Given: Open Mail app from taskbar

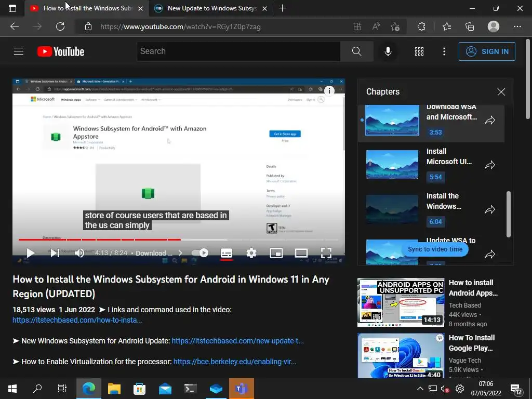Looking at the screenshot, I should [x=165, y=389].
